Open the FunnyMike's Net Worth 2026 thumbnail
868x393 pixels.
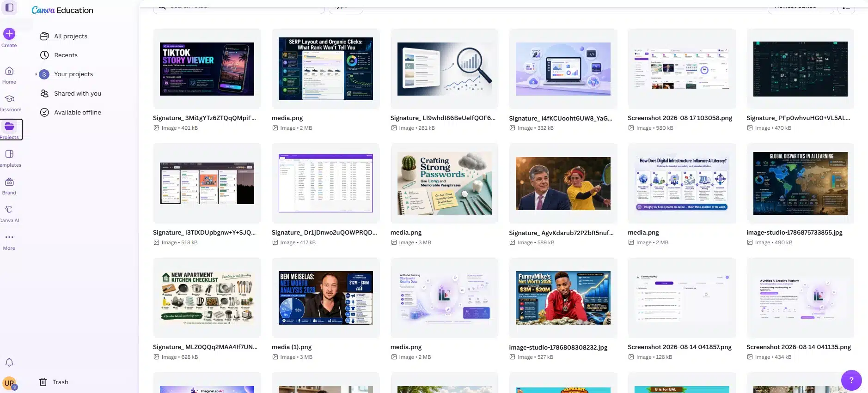click(x=563, y=298)
